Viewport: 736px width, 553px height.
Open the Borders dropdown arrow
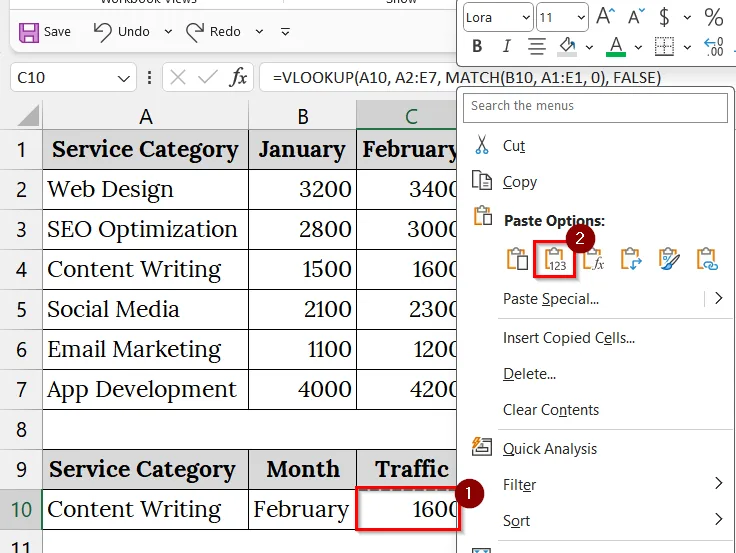[x=687, y=47]
